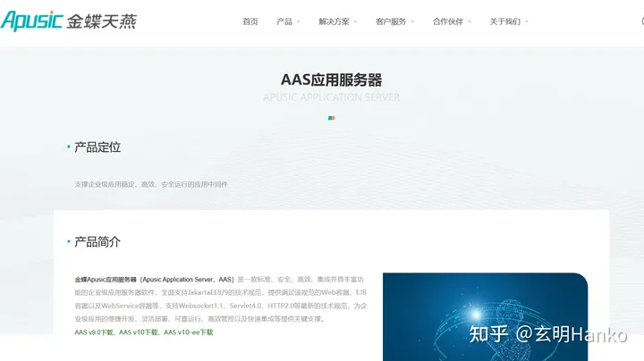Expand the chevron next to 关于我们

pos(527,21)
